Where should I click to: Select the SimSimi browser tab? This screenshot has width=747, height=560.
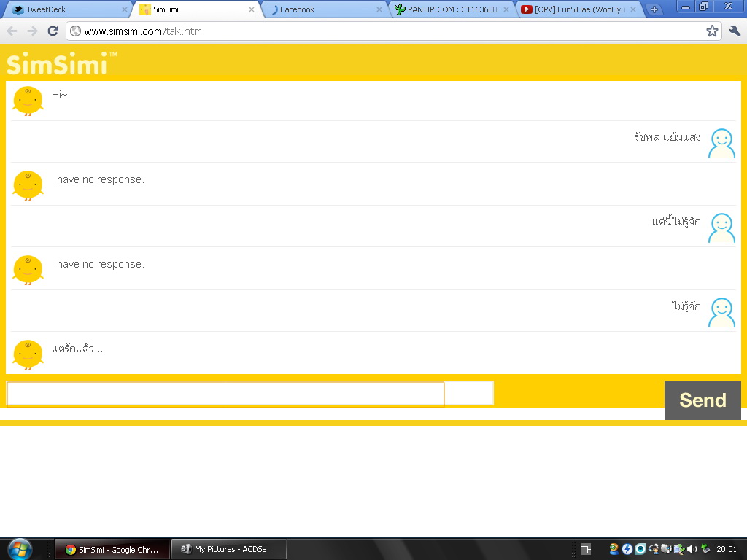(x=197, y=9)
